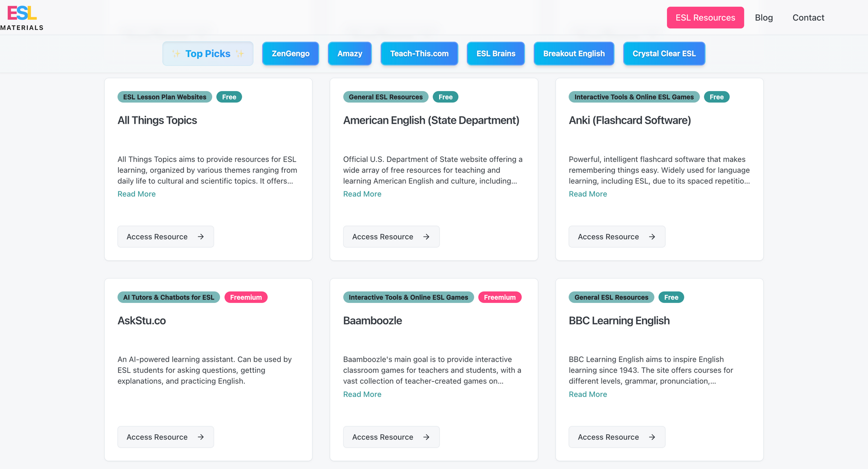Click the AskStu.co description text
Viewport: 868px width, 469px height.
tap(205, 371)
